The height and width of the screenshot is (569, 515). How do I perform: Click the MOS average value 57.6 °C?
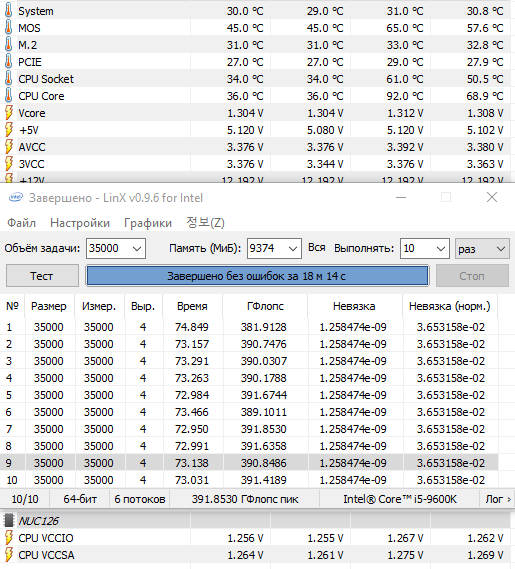pyautogui.click(x=485, y=28)
